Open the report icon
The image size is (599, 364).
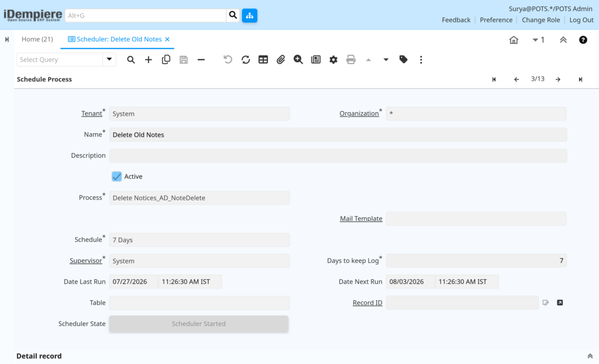tap(316, 60)
